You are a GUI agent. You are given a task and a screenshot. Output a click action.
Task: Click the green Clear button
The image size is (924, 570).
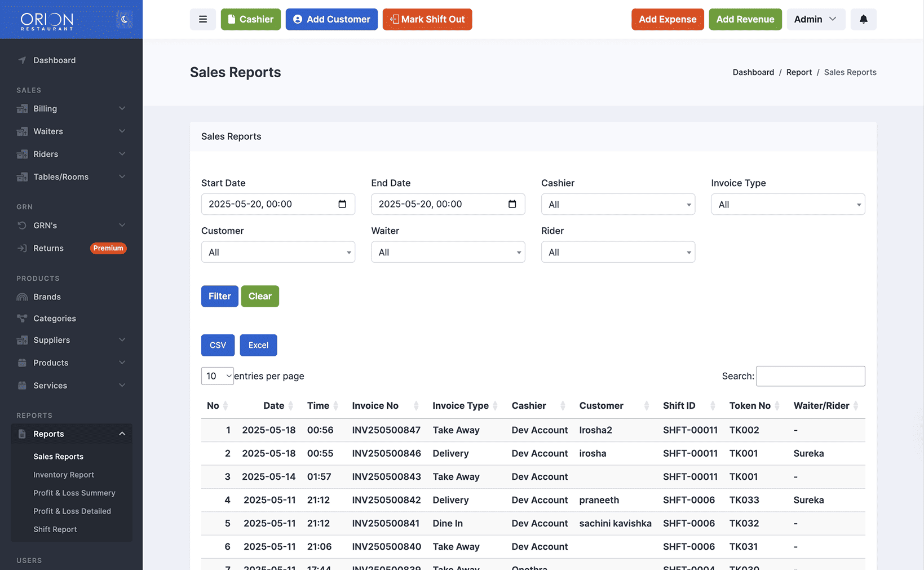tap(260, 296)
